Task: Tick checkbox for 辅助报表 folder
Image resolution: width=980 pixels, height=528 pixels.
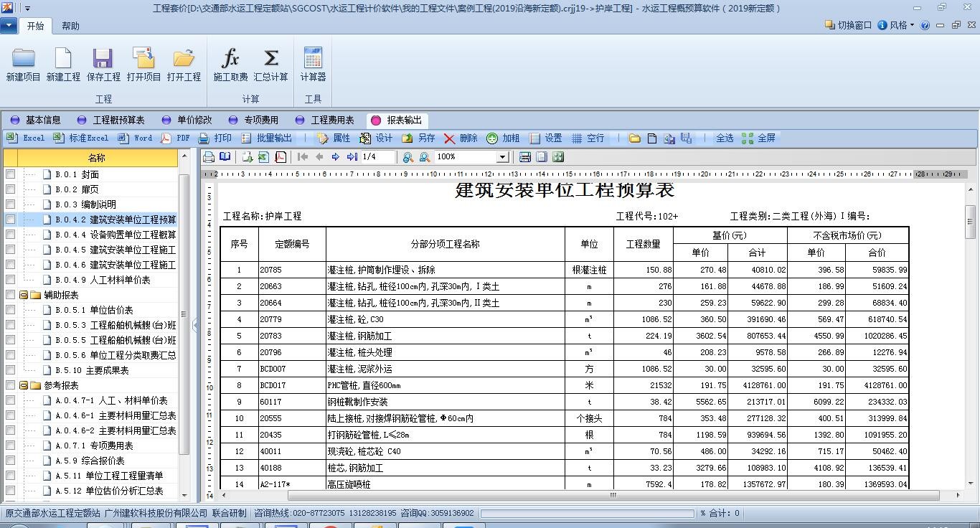Action: click(x=10, y=295)
